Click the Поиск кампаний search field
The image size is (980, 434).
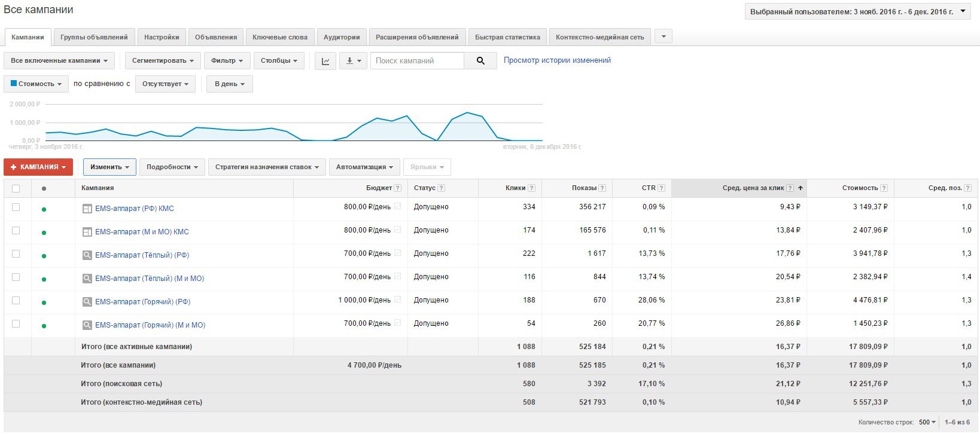[417, 61]
